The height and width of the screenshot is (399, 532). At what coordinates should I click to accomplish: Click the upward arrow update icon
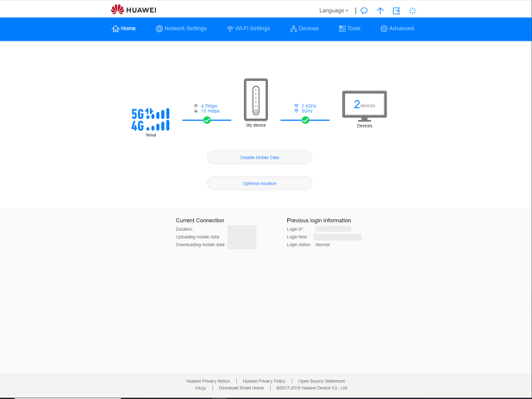tap(380, 10)
